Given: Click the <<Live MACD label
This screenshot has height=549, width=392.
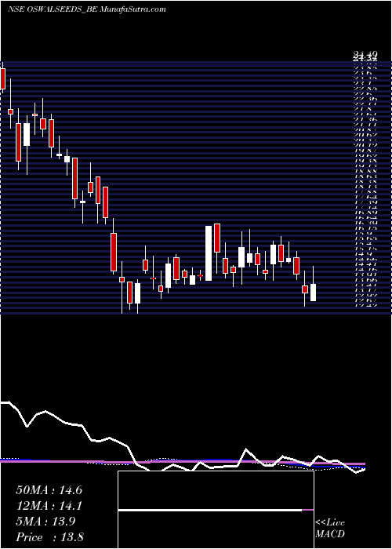Looking at the screenshot, I should coord(330,529).
